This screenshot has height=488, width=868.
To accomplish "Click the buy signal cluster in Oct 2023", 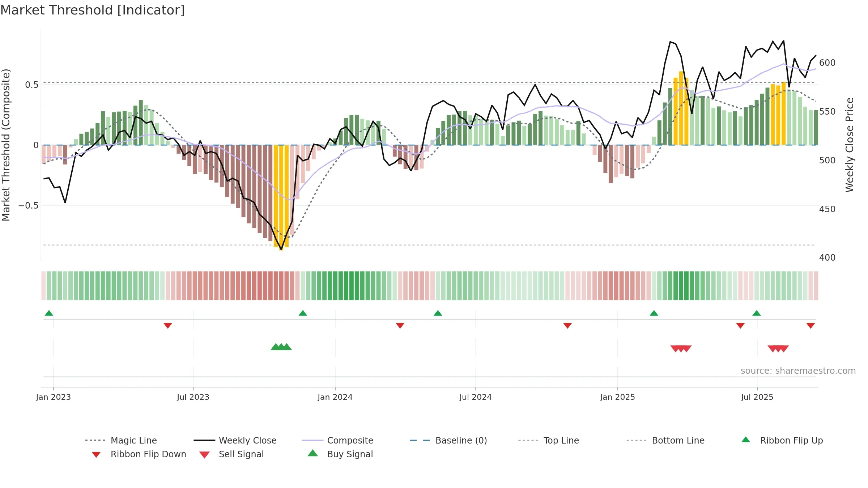I will tap(281, 347).
